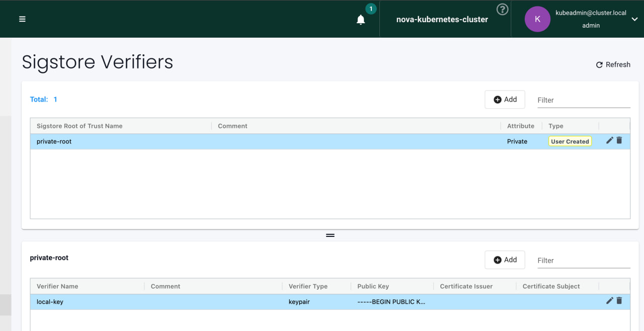The height and width of the screenshot is (331, 644).
Task: Click the verifiers table Comment column header
Action: click(x=166, y=286)
